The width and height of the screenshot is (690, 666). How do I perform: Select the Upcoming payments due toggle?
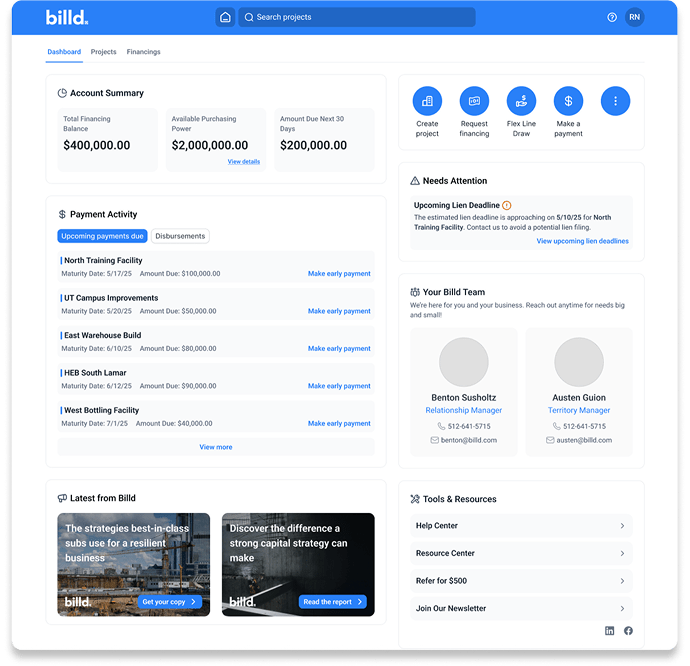[103, 236]
